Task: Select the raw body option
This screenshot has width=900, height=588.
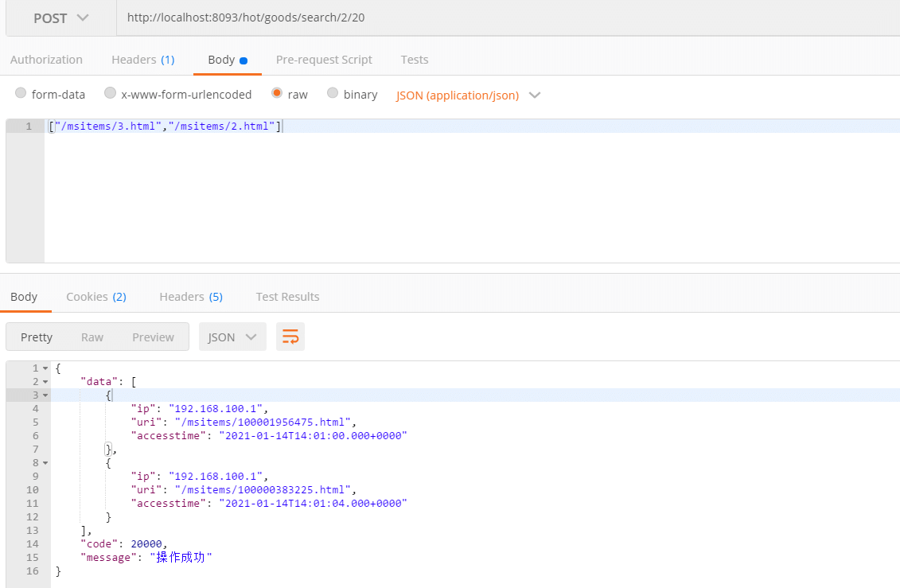Action: [277, 94]
